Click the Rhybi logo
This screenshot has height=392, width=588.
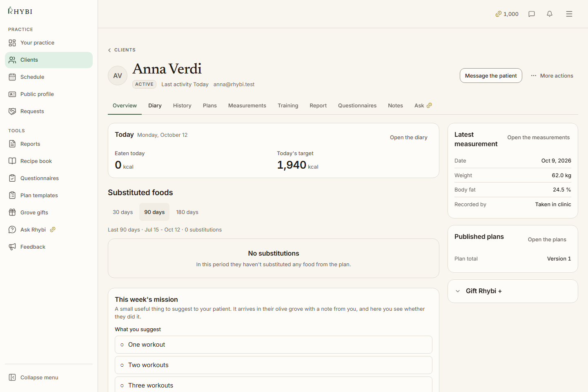click(x=20, y=11)
